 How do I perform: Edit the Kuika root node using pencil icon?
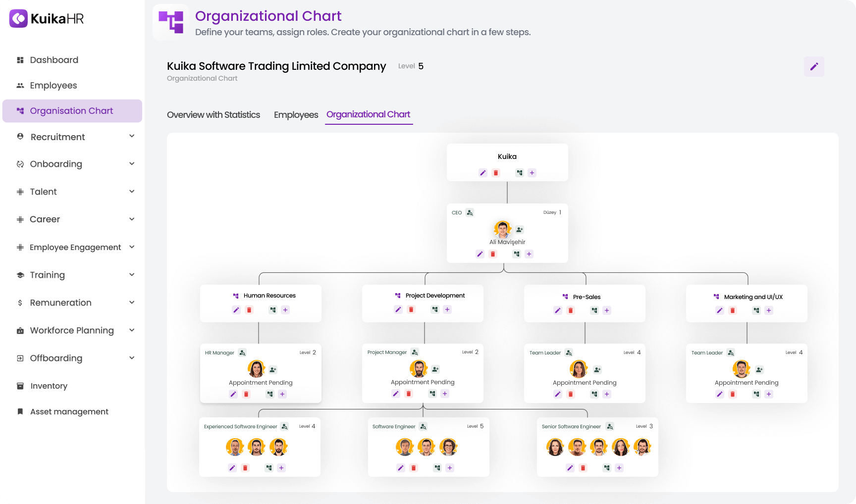483,173
